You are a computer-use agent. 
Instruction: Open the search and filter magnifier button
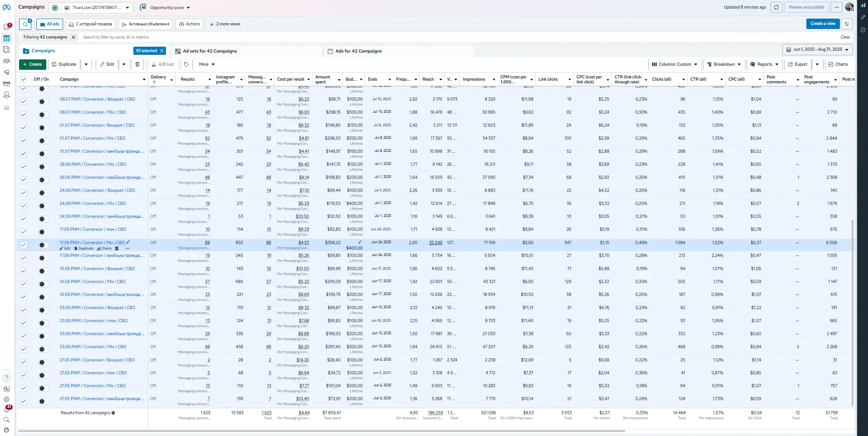pyautogui.click(x=25, y=24)
